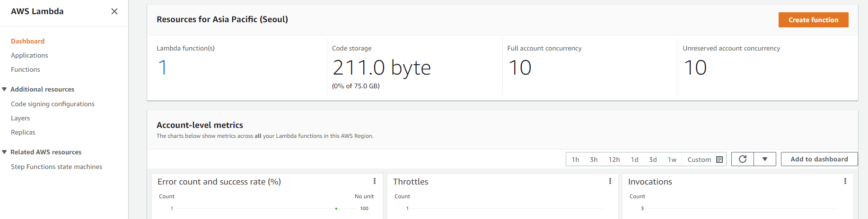
Task: Select the 1d time range
Action: pyautogui.click(x=634, y=160)
